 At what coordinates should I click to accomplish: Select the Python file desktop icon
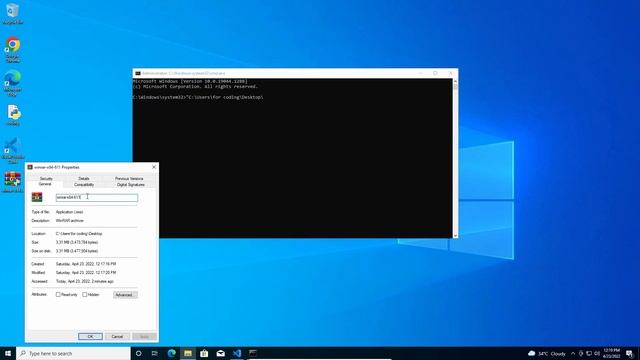tap(13, 115)
